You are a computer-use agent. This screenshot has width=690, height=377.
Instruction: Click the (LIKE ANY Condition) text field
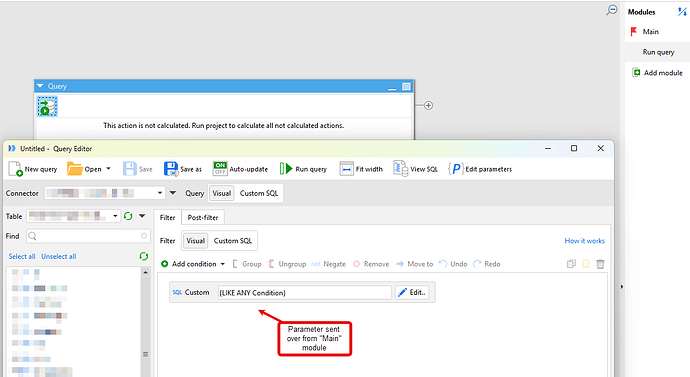pos(305,293)
